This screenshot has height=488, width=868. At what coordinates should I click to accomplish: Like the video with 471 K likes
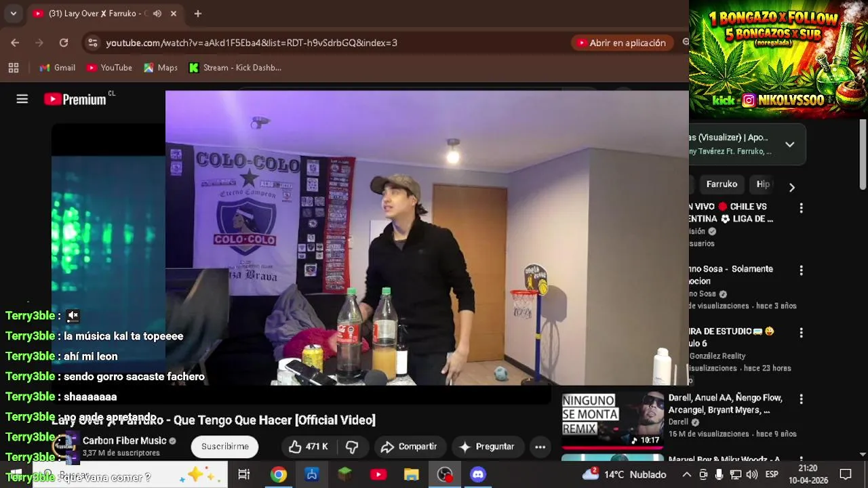[309, 447]
